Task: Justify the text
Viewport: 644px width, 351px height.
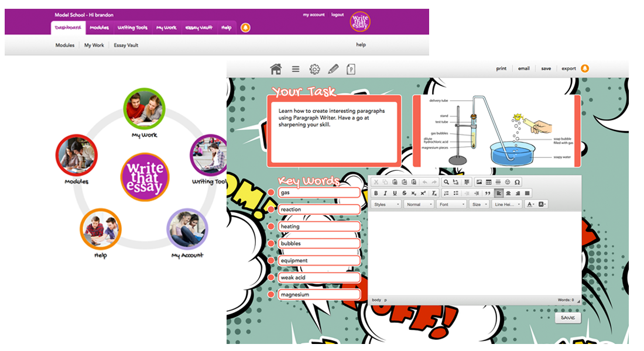Action: click(527, 194)
